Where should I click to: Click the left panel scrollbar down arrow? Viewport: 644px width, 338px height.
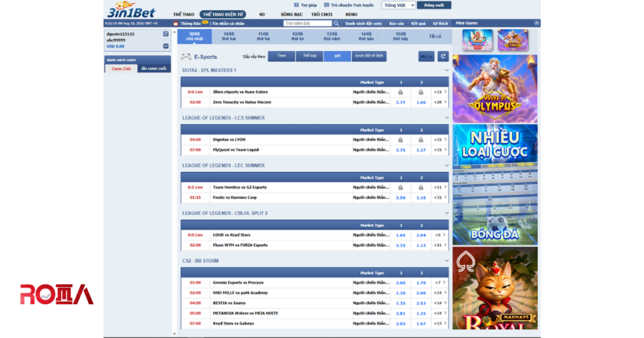175,334
